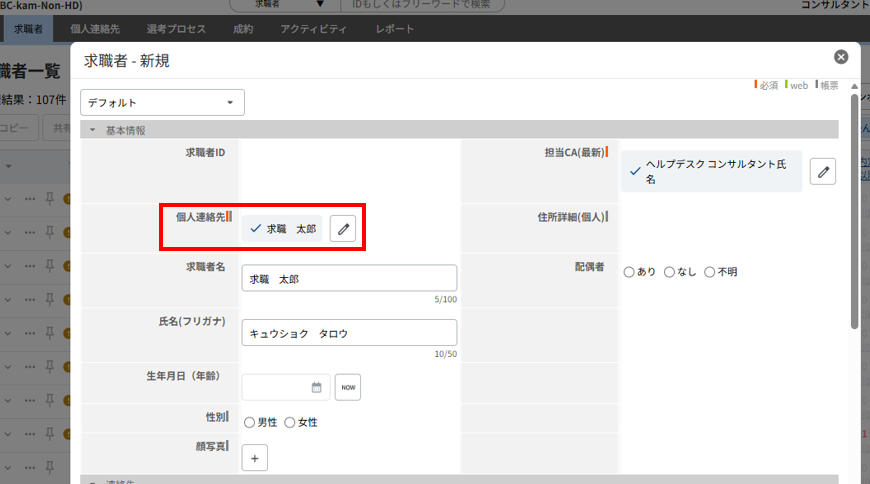Viewport: 870px width, 484px height.
Task: Open the calendar picker for 生年月日
Action: 316,387
